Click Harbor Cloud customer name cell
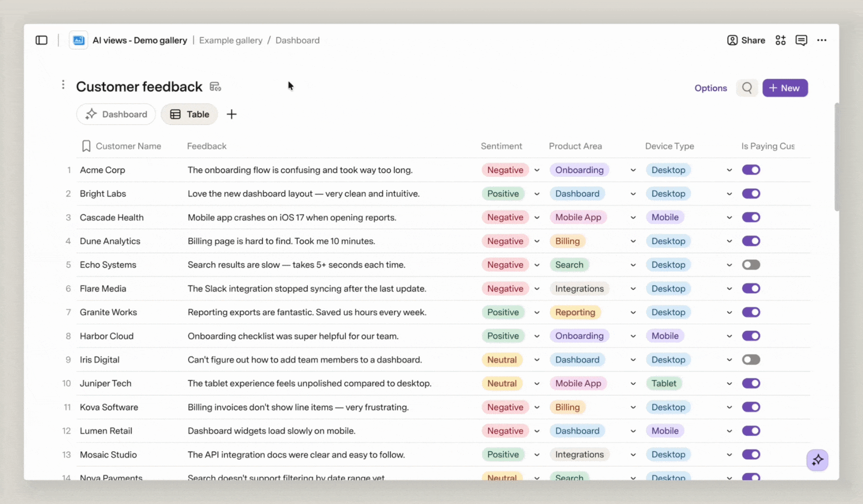 coord(106,336)
